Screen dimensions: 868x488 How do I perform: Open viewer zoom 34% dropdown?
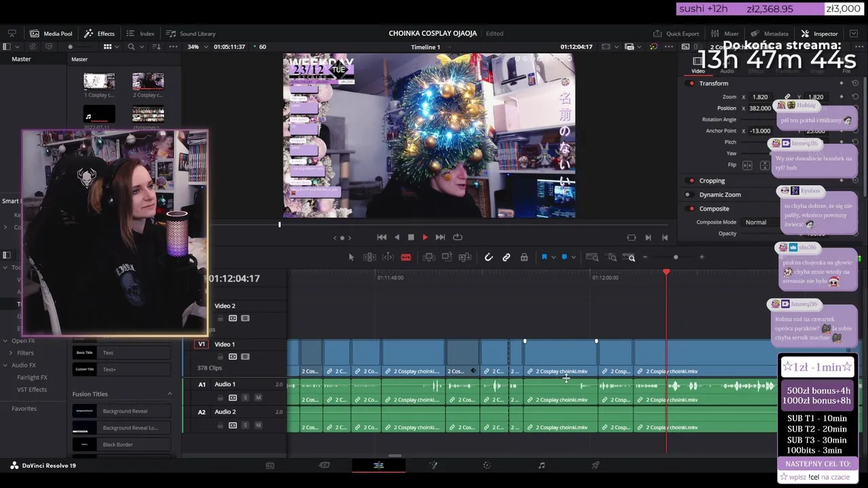(196, 47)
